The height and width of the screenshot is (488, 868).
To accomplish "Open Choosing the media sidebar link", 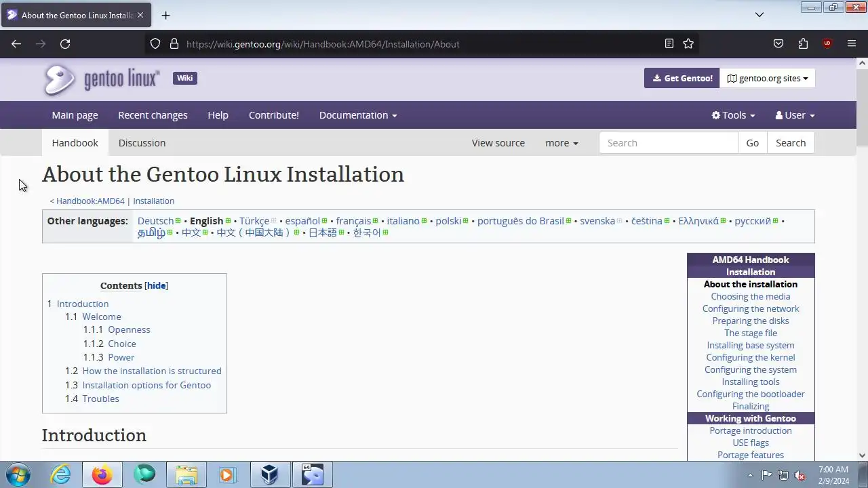I will pyautogui.click(x=751, y=296).
